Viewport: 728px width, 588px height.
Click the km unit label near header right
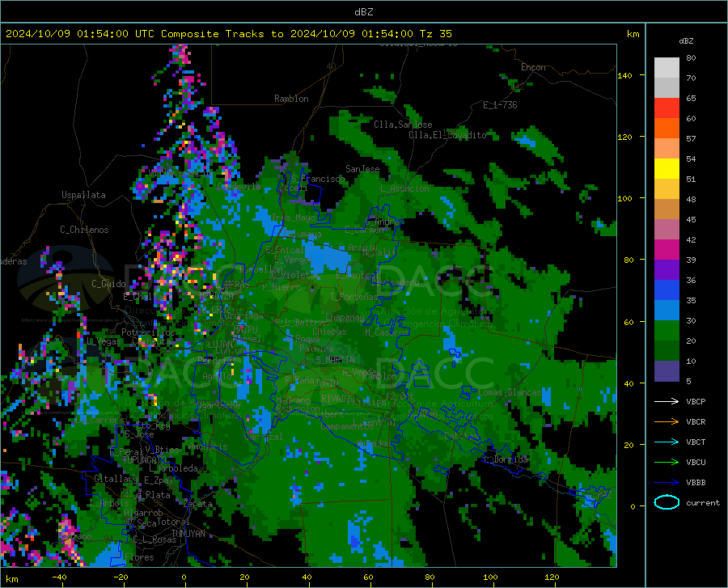633,34
